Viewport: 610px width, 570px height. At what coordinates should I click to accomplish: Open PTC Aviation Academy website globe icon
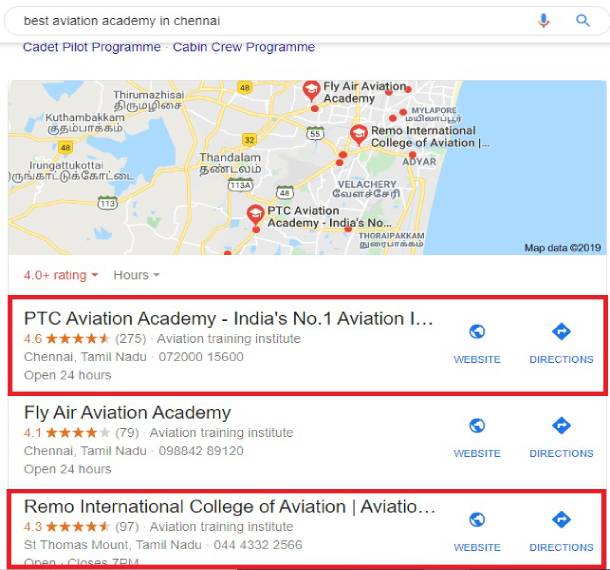(477, 333)
